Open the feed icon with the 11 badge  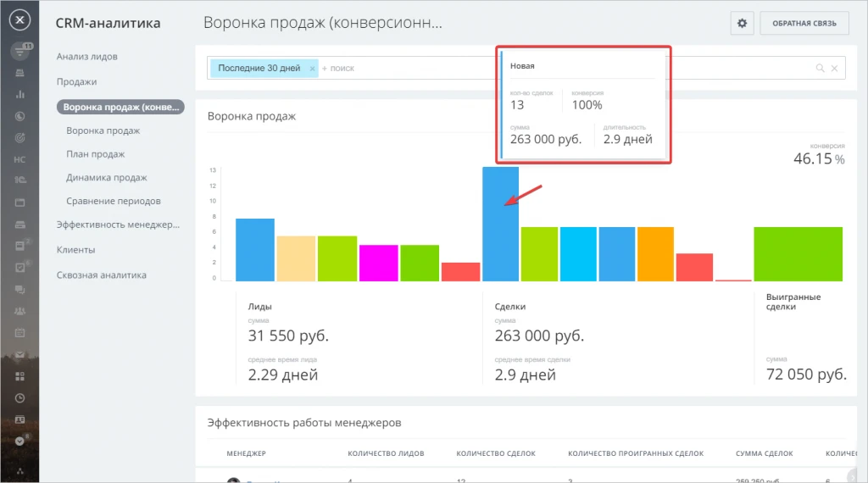click(x=19, y=52)
